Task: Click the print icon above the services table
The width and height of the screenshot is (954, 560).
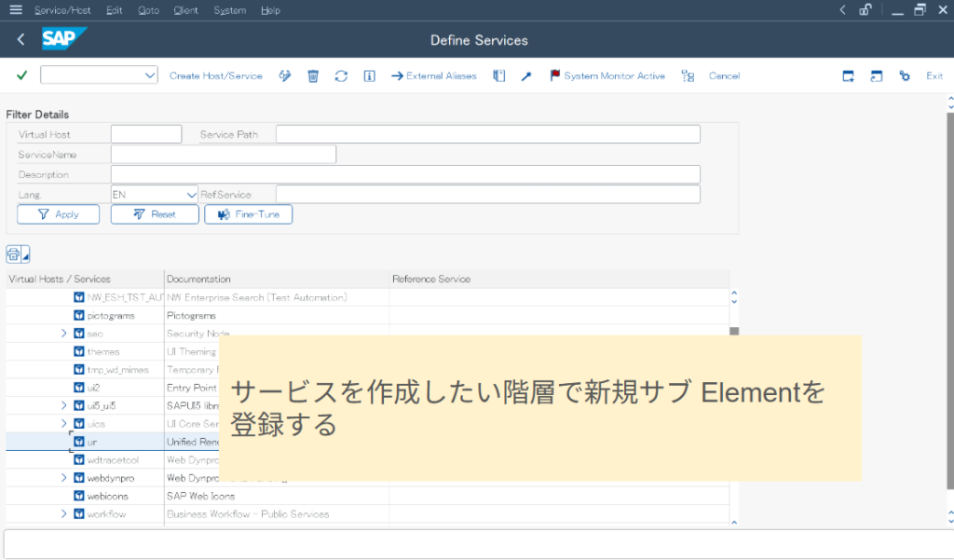Action: [x=14, y=254]
